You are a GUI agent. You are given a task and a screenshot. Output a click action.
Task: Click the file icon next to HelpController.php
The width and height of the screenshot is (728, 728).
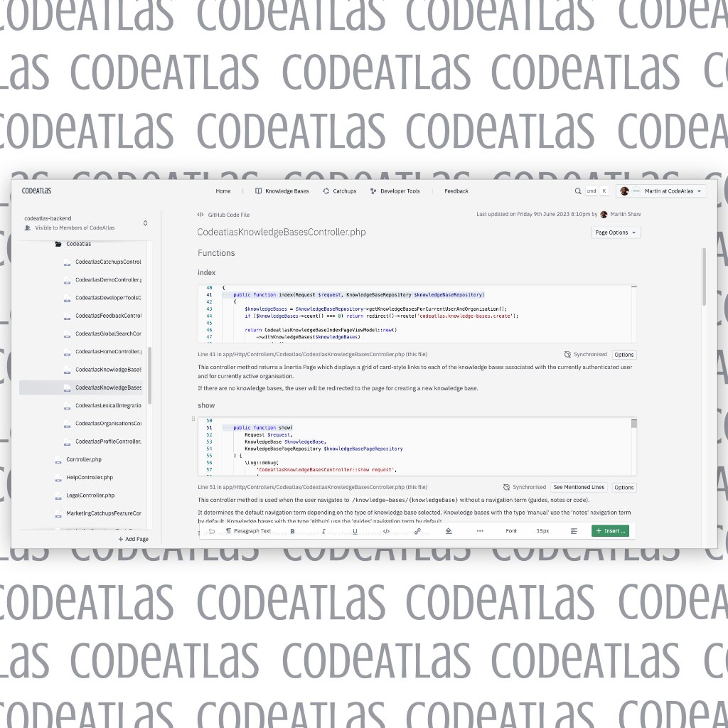pyautogui.click(x=58, y=478)
